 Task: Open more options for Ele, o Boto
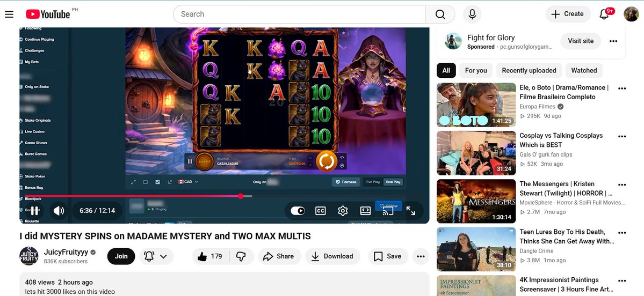(x=622, y=88)
